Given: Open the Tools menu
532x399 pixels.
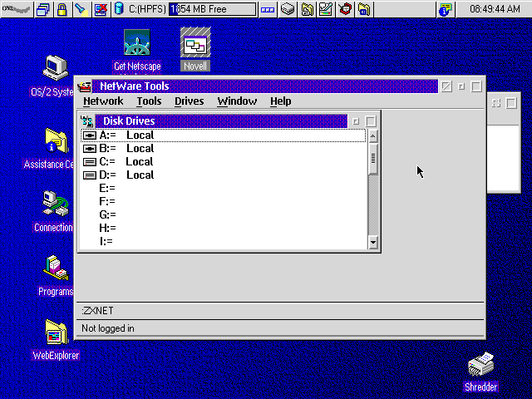Looking at the screenshot, I should [149, 101].
